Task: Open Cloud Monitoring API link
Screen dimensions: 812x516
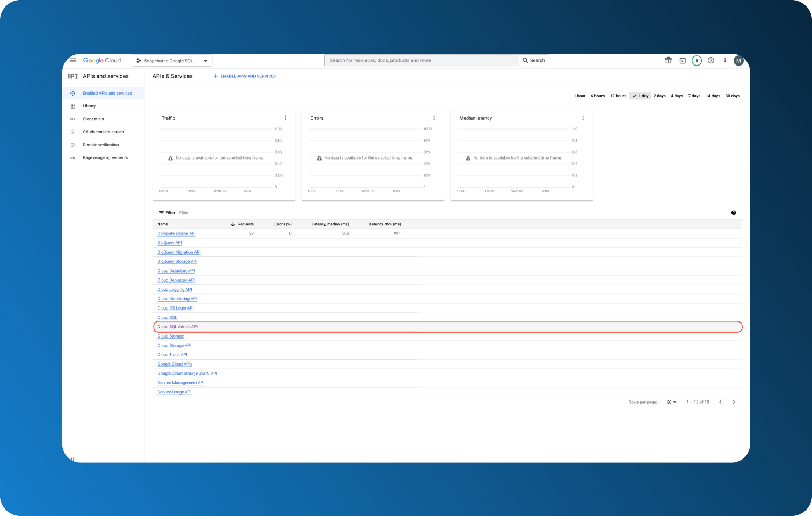Action: 177,299
